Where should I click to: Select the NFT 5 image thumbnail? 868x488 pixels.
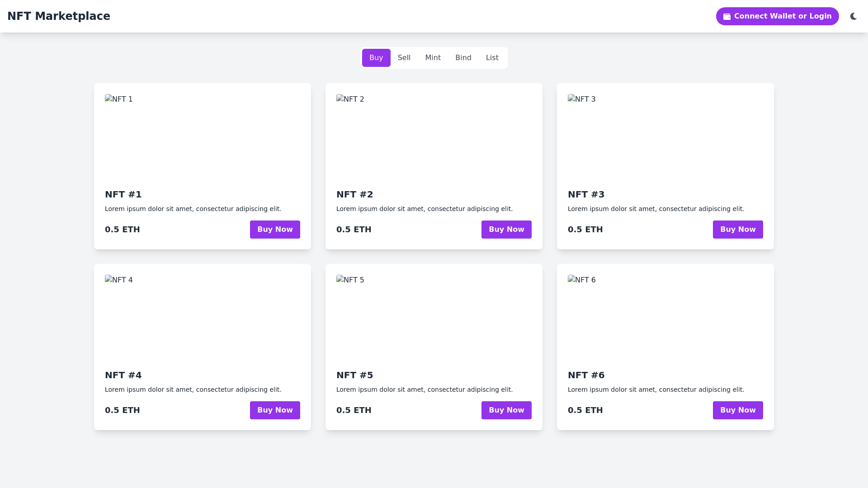(350, 280)
